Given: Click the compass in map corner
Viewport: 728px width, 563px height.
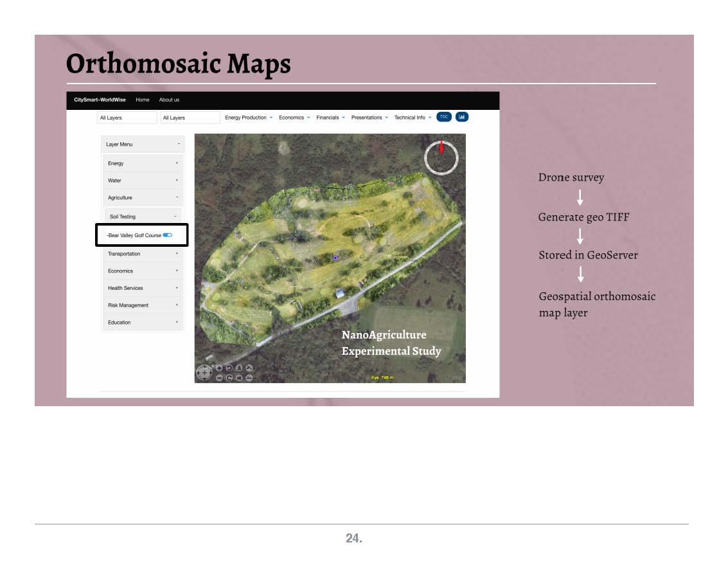Looking at the screenshot, I should (441, 157).
